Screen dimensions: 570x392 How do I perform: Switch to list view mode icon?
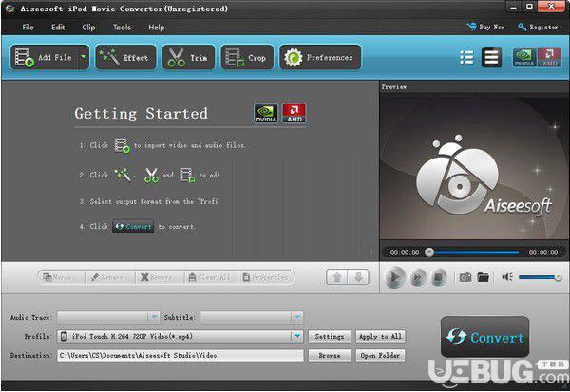click(x=466, y=57)
